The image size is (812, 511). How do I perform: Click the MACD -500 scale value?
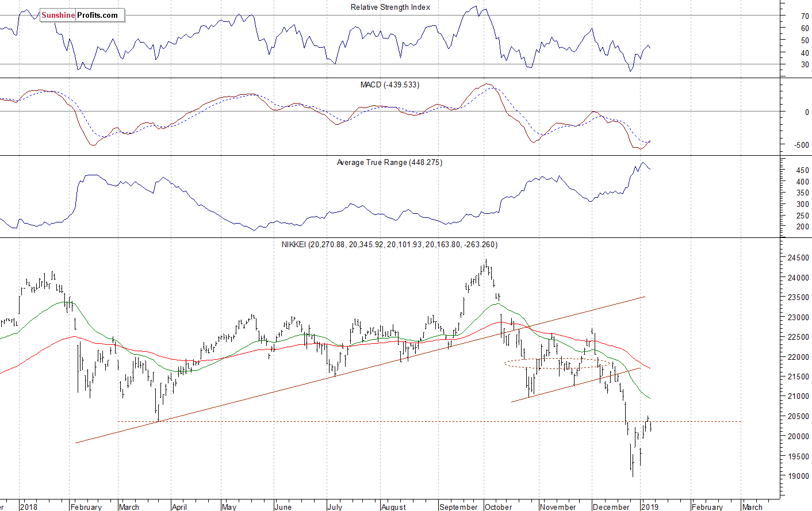point(802,145)
